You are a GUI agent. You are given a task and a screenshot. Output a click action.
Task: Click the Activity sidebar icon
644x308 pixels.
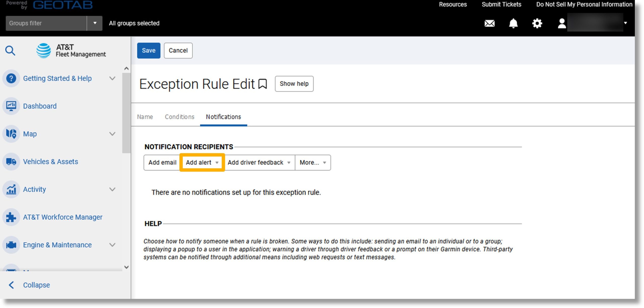coord(11,189)
